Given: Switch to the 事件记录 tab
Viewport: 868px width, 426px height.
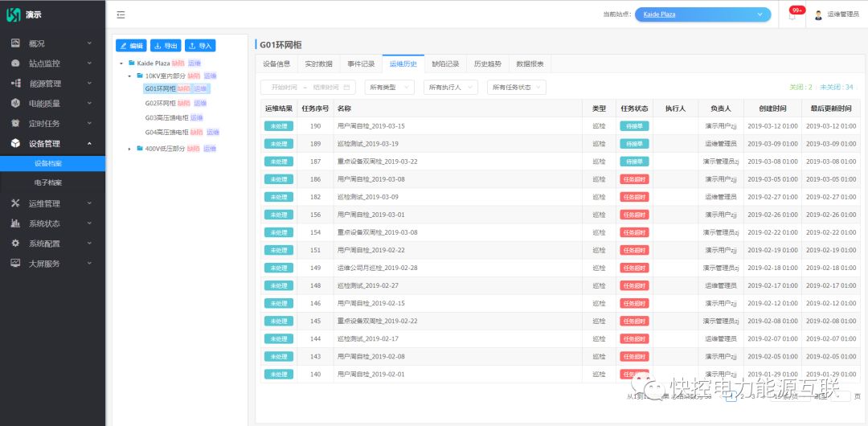Looking at the screenshot, I should point(361,63).
